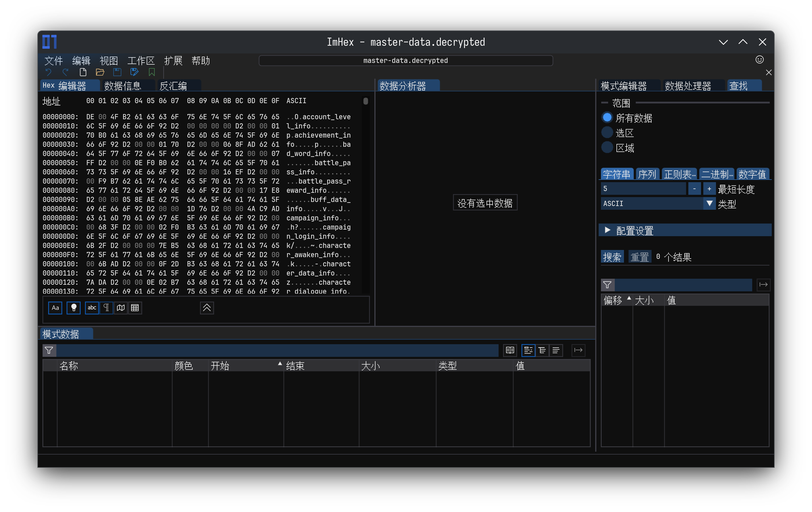
Task: Click the filter funnel icon in 查找 results
Action: click(607, 285)
